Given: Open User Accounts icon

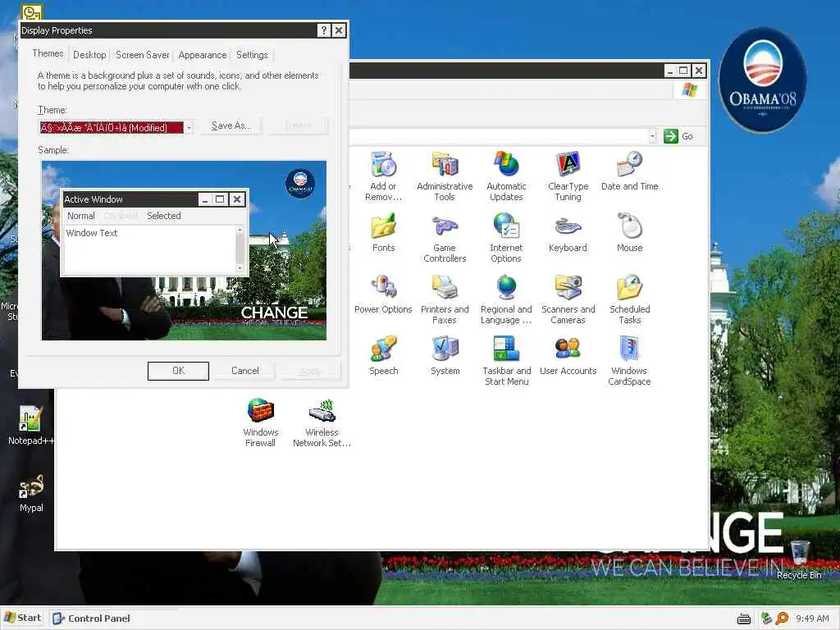Looking at the screenshot, I should click(x=568, y=356).
